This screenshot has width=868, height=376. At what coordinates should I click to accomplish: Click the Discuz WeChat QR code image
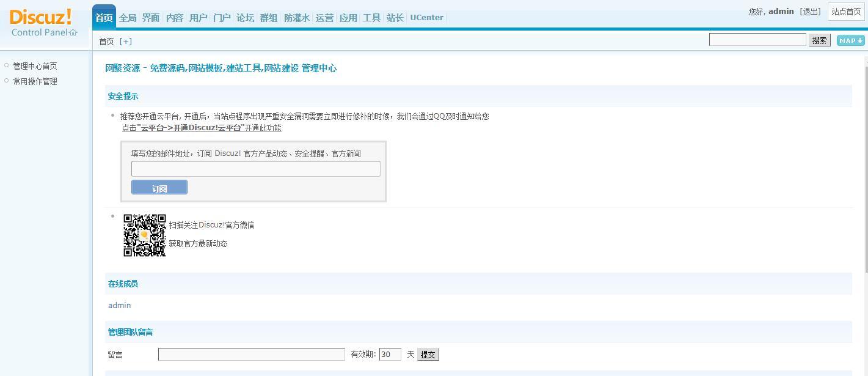pos(145,235)
